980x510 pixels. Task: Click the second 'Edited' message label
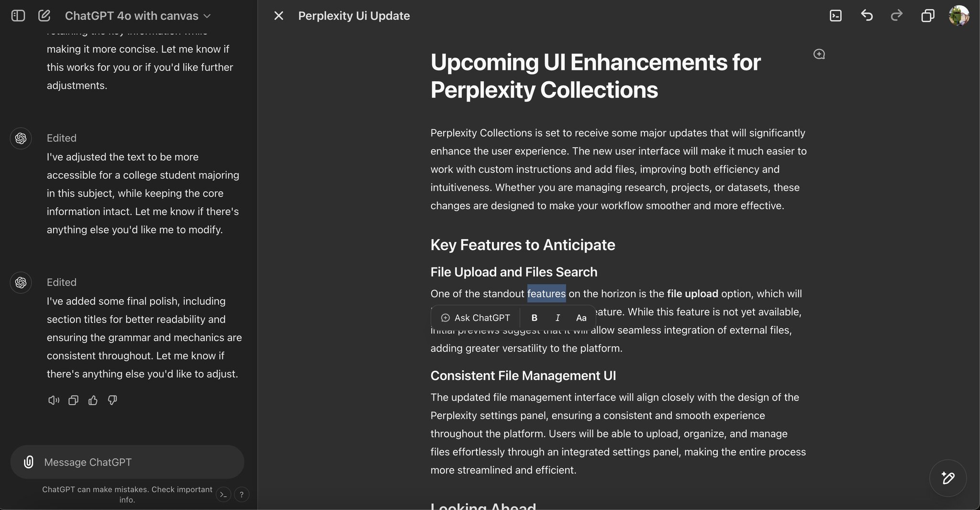click(x=62, y=282)
